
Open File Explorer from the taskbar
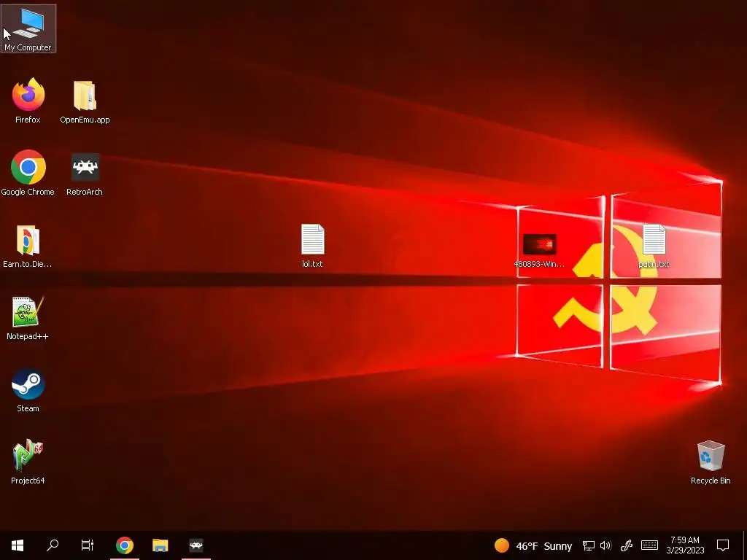click(160, 545)
